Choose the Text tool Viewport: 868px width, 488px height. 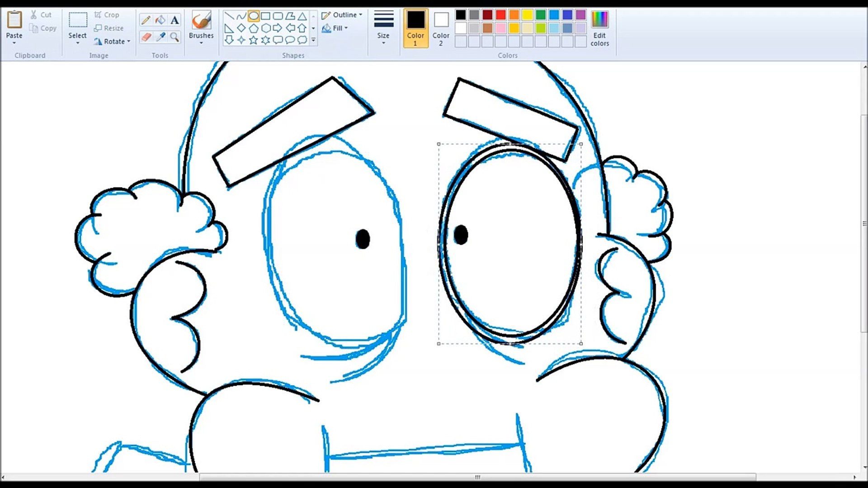tap(175, 20)
